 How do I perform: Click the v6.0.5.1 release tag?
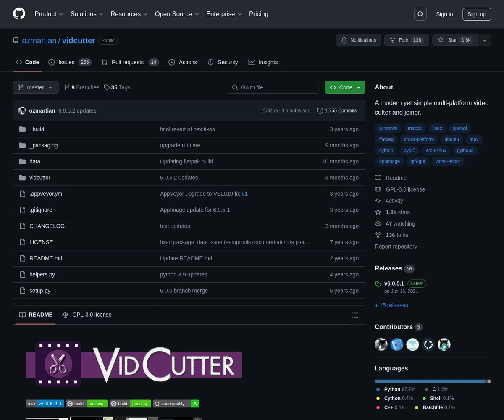pos(394,283)
